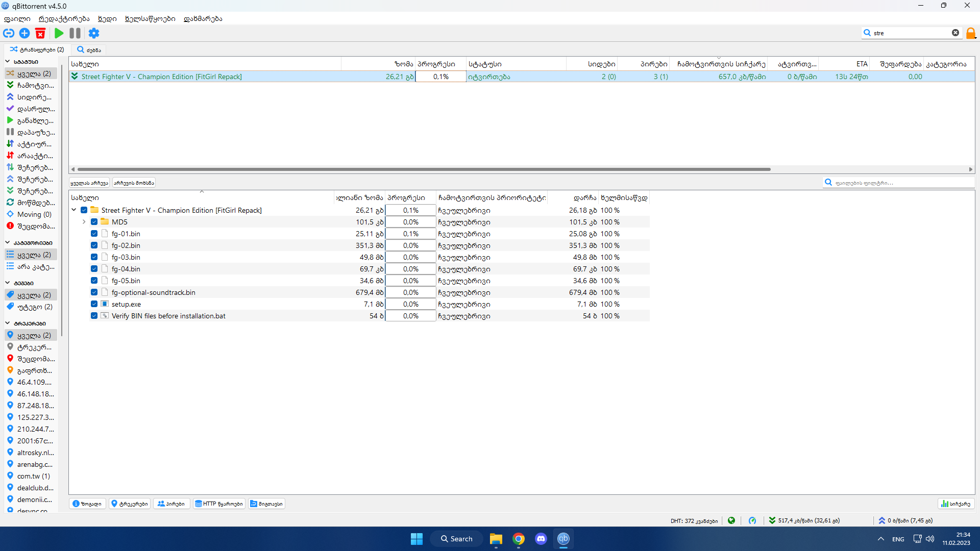Open the HTTP Sources tab at bottom
This screenshot has height=551, width=980.
[219, 504]
